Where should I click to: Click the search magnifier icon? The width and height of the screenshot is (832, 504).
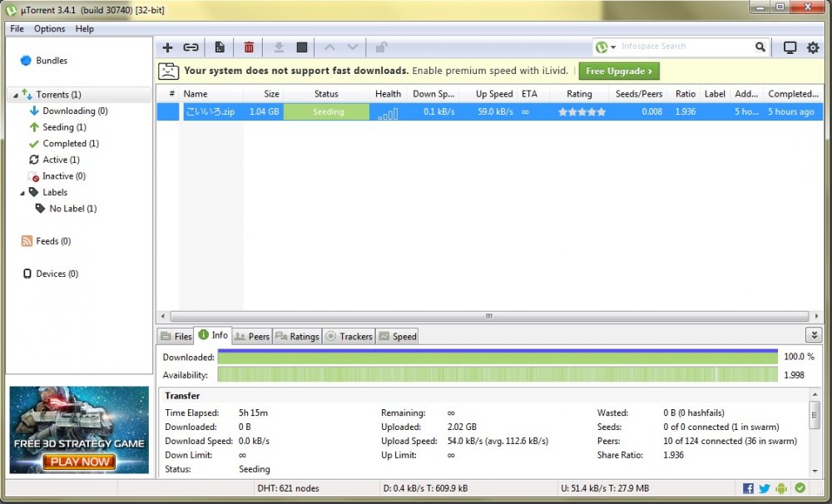click(760, 47)
